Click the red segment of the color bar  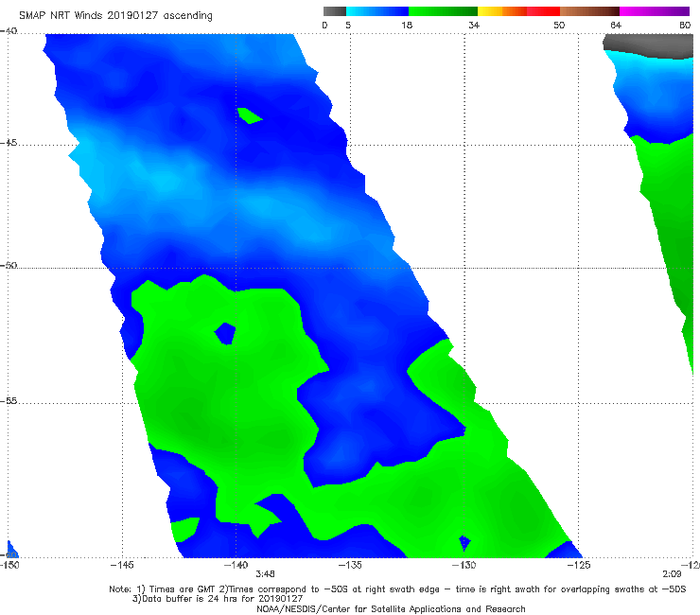(543, 11)
